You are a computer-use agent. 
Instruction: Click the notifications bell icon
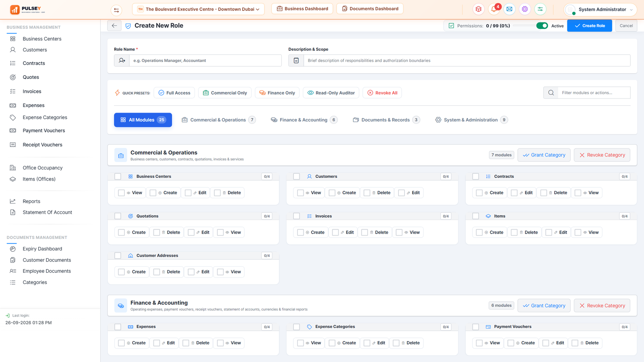click(494, 9)
